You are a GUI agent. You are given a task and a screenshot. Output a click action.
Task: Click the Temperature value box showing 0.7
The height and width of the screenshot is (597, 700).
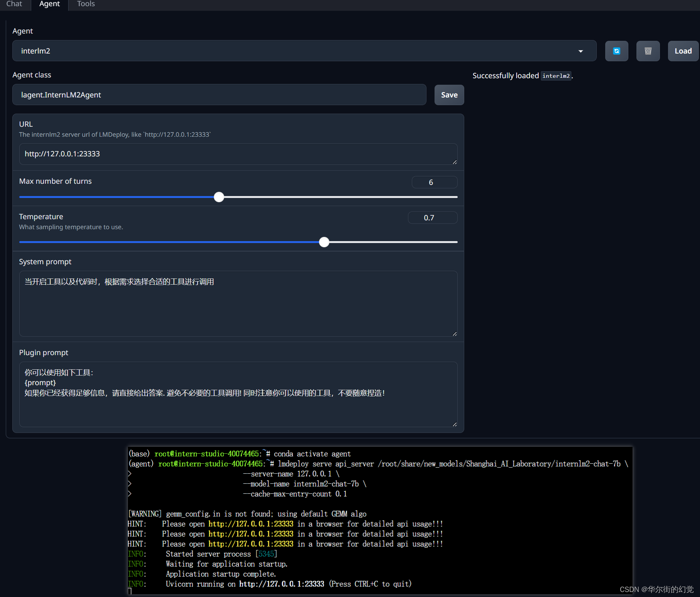tap(433, 218)
